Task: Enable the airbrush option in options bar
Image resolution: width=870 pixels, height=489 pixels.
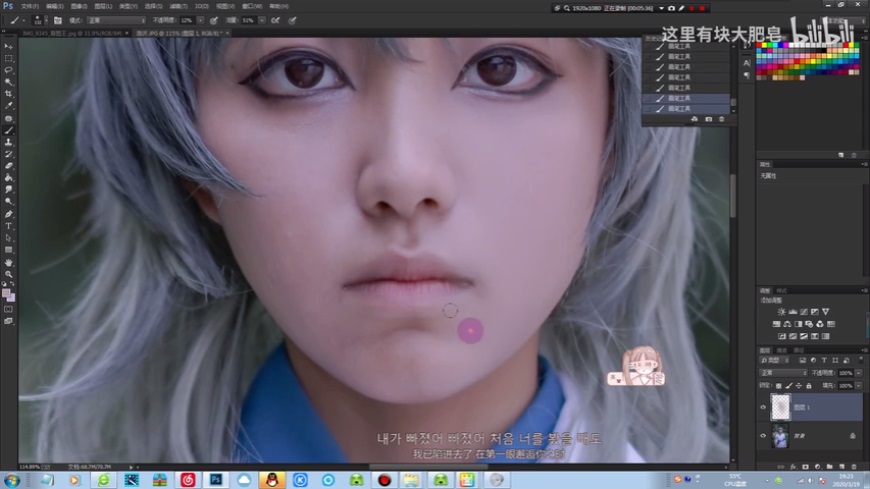Action: [x=276, y=21]
